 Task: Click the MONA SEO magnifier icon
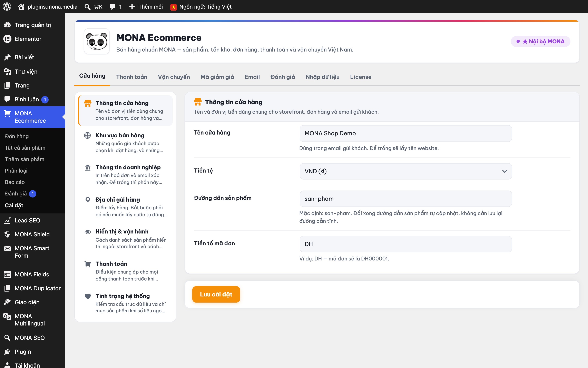[x=7, y=338]
